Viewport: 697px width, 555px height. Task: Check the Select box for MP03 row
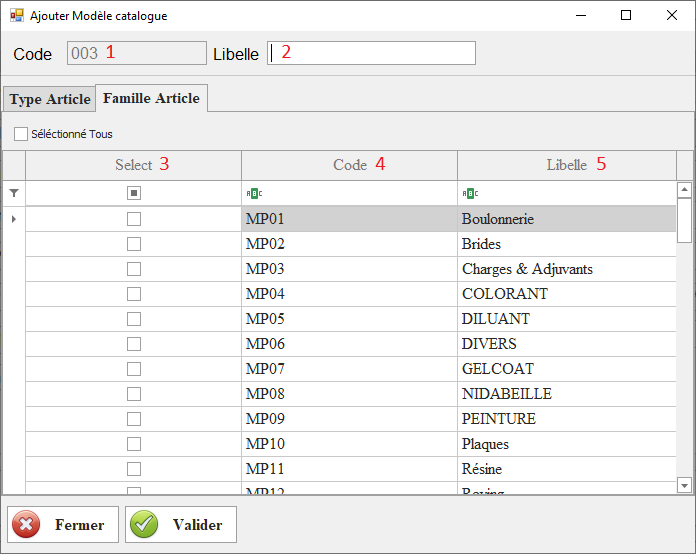click(134, 269)
